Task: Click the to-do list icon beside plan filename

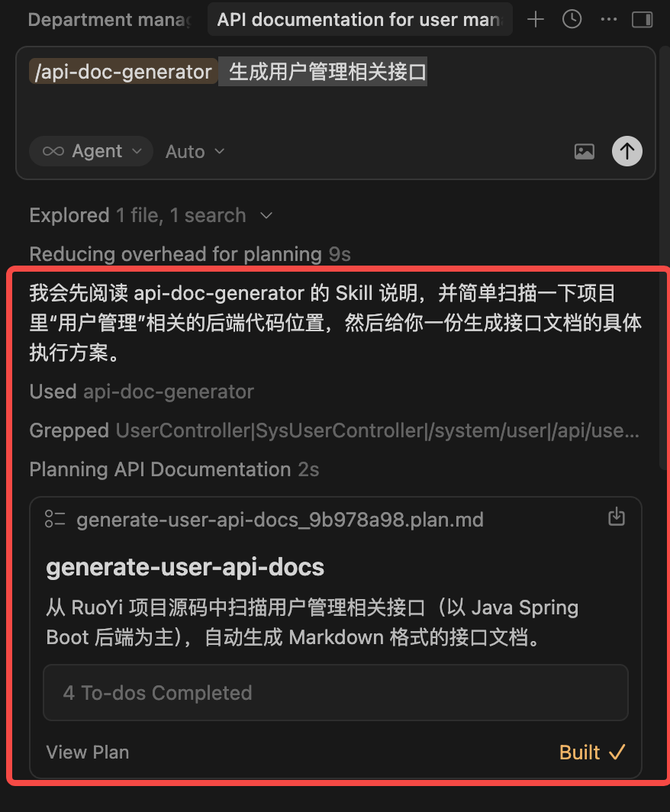Action: click(55, 519)
